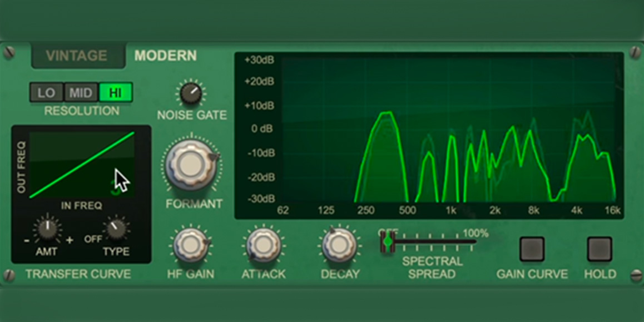Set resolution to MID
Screen dimensions: 644x322
tap(81, 92)
